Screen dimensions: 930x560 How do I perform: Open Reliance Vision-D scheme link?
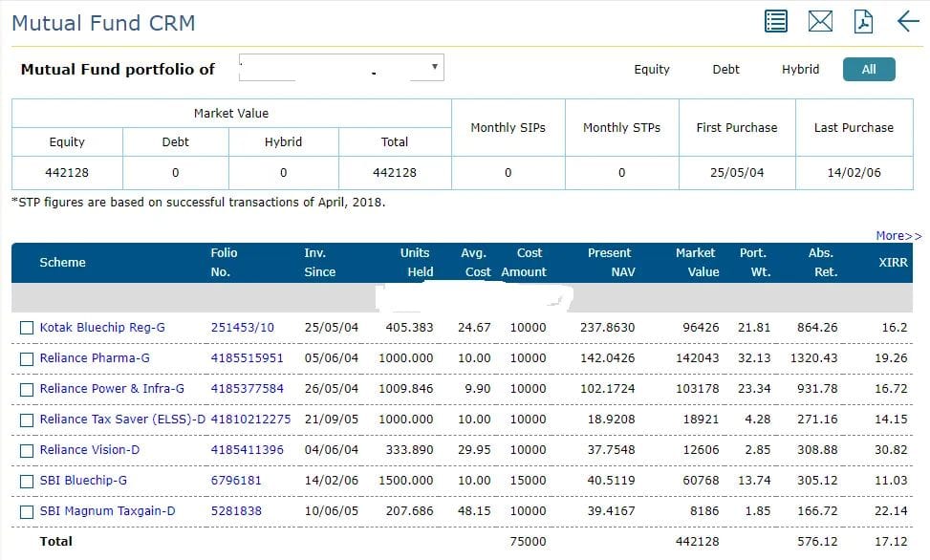(x=90, y=450)
